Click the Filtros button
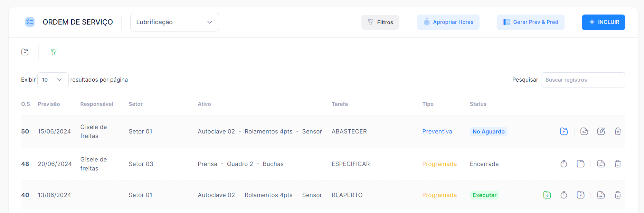The image size is (644, 213). 380,22
